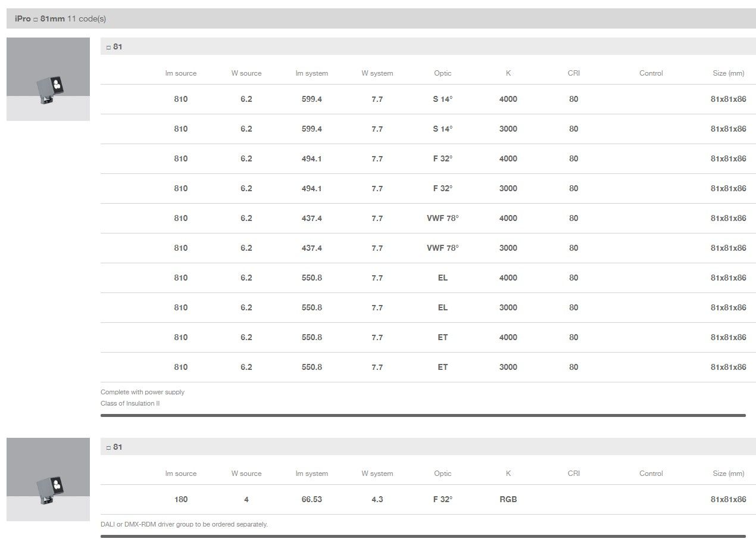Collapse the first □ 81 section header
Image resolution: width=756 pixels, height=548 pixels.
[427, 46]
